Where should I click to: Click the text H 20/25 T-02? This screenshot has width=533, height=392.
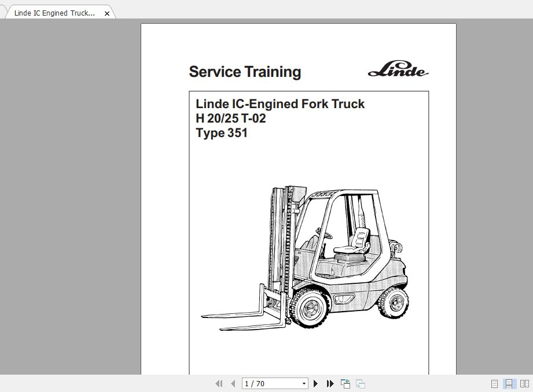(x=231, y=118)
